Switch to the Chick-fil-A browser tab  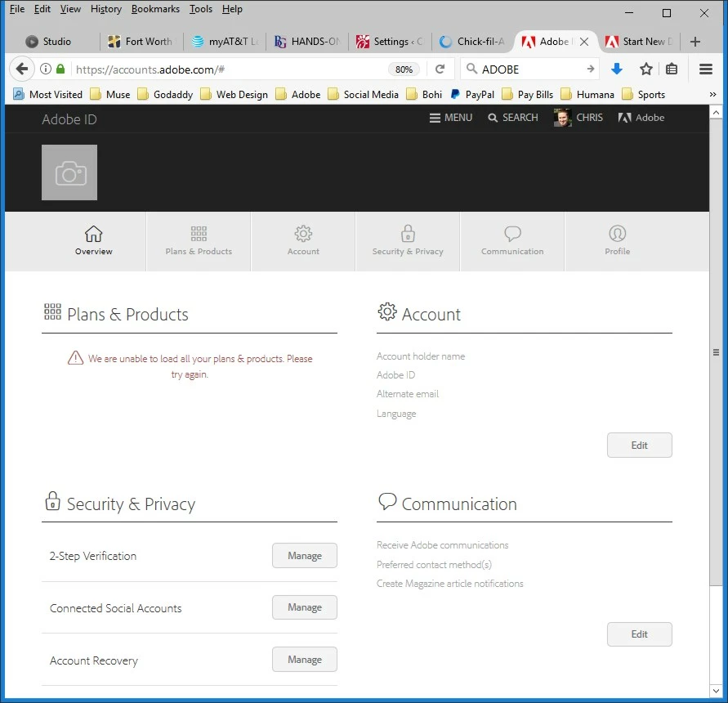(x=474, y=42)
